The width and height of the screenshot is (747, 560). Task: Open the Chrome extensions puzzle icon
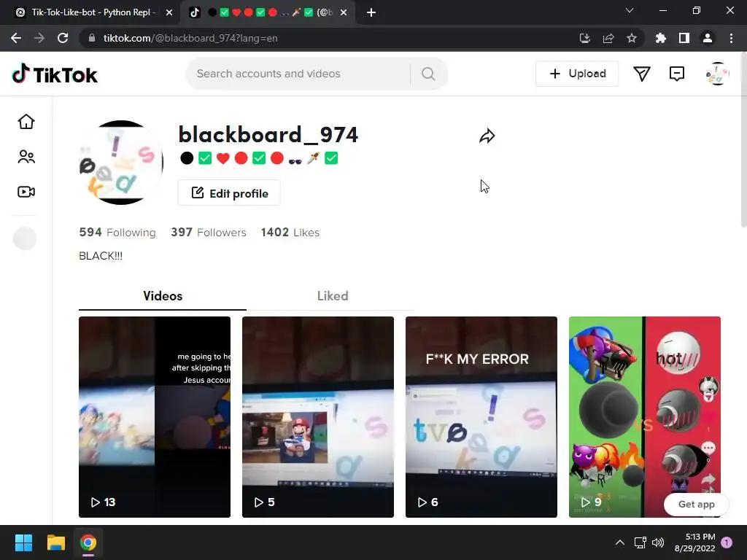(x=661, y=38)
